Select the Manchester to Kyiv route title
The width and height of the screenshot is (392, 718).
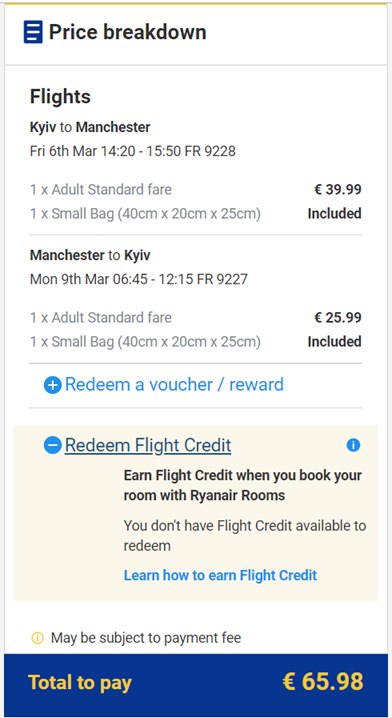point(90,255)
